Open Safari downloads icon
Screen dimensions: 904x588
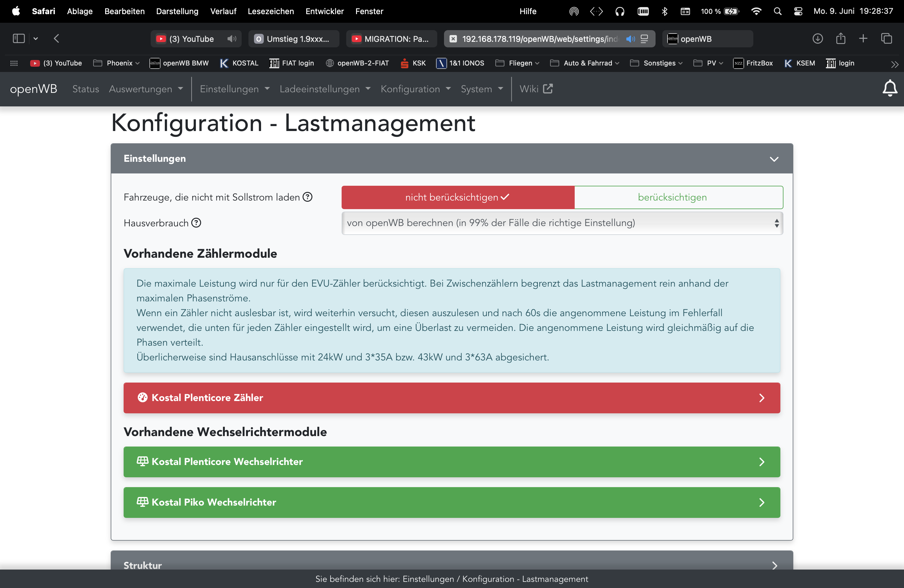[817, 39]
